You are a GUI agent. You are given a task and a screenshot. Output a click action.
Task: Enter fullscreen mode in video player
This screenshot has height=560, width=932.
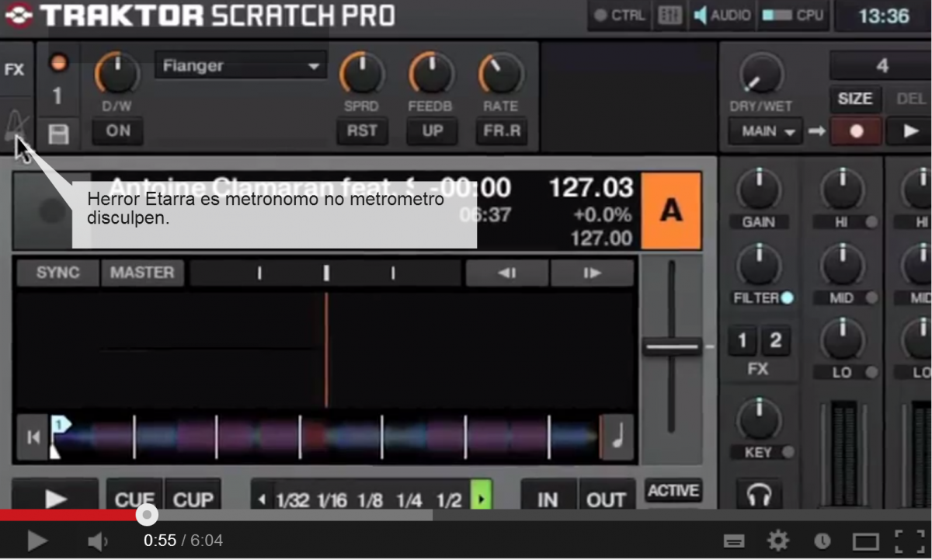[909, 541]
